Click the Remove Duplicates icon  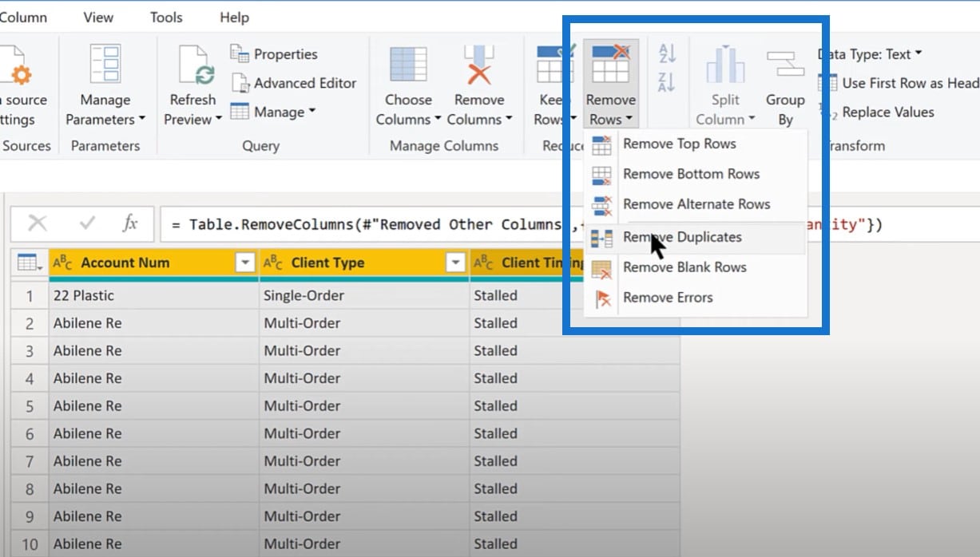(601, 238)
